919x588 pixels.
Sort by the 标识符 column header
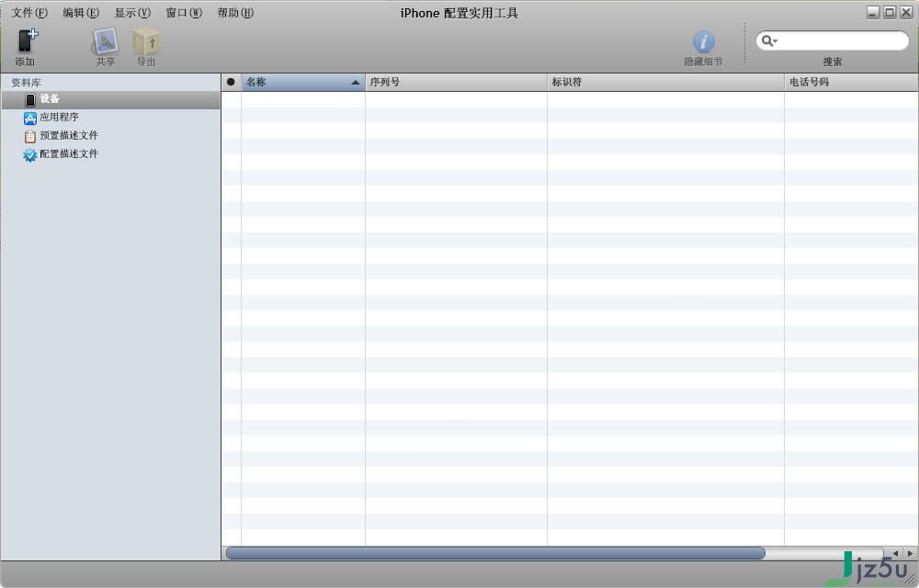click(665, 82)
